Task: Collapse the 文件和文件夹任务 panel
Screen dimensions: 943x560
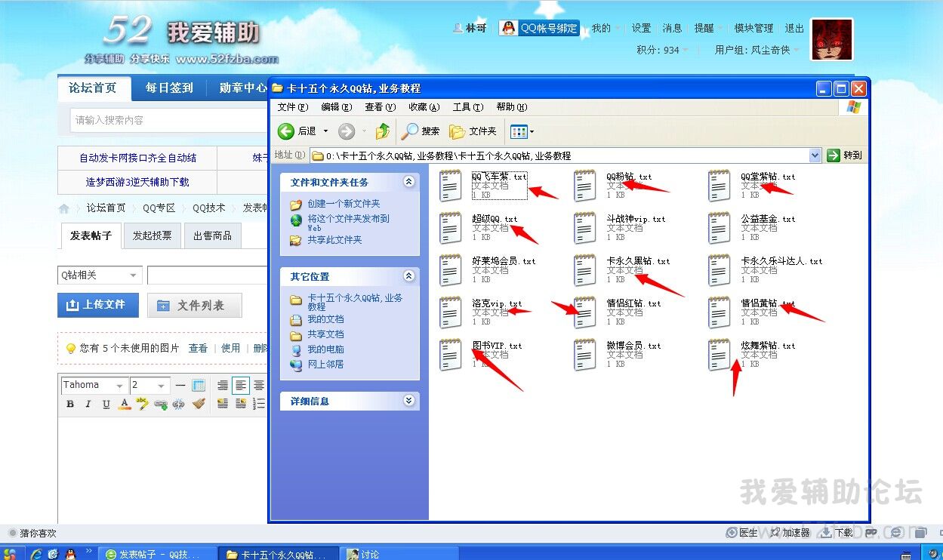Action: coord(409,182)
